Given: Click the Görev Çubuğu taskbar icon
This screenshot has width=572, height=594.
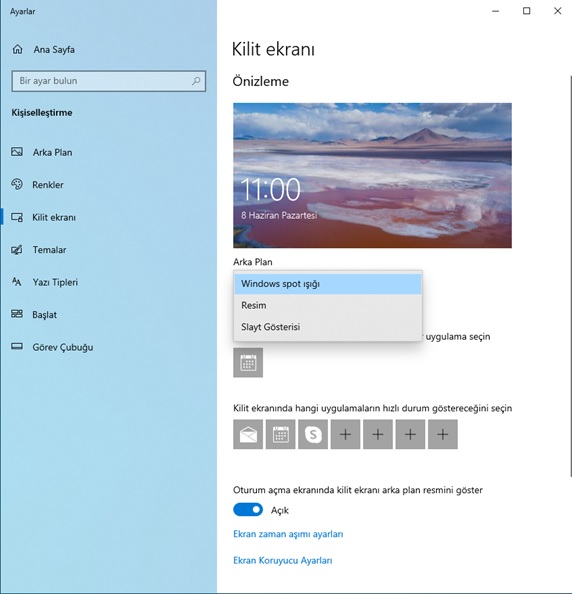Looking at the screenshot, I should tap(17, 347).
